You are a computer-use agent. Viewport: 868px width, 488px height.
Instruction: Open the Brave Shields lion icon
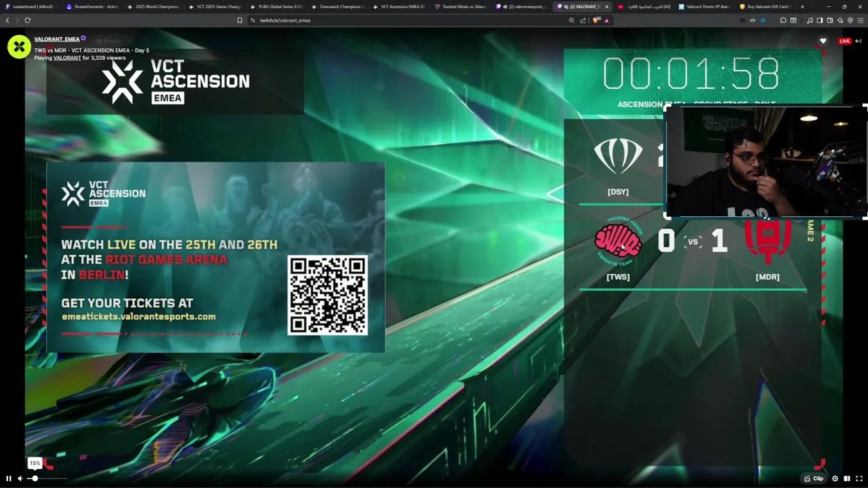[596, 20]
